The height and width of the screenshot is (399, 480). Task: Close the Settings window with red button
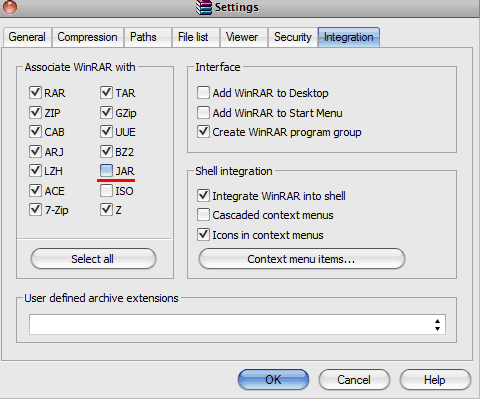[10, 7]
